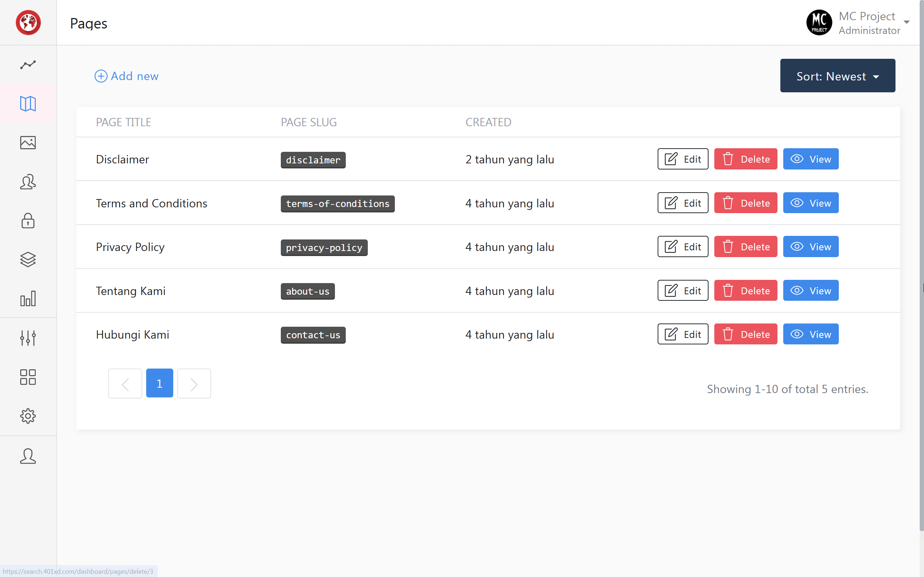The image size is (924, 577).
Task: Go to next pagination page arrow
Action: pos(194,383)
